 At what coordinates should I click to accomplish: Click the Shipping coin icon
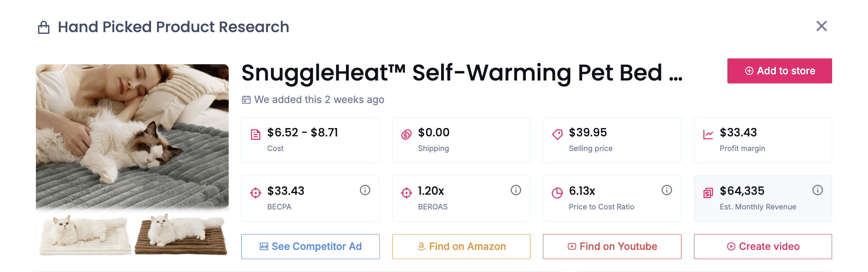coord(406,134)
